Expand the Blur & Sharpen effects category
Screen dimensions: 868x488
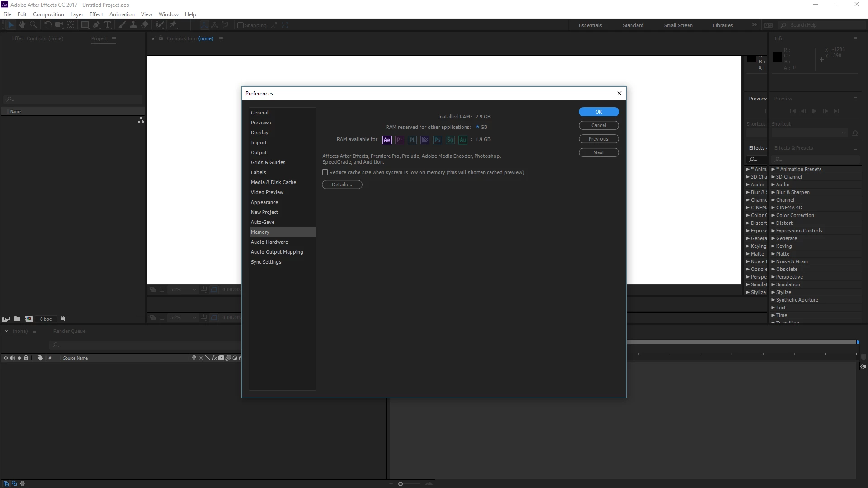(x=773, y=192)
